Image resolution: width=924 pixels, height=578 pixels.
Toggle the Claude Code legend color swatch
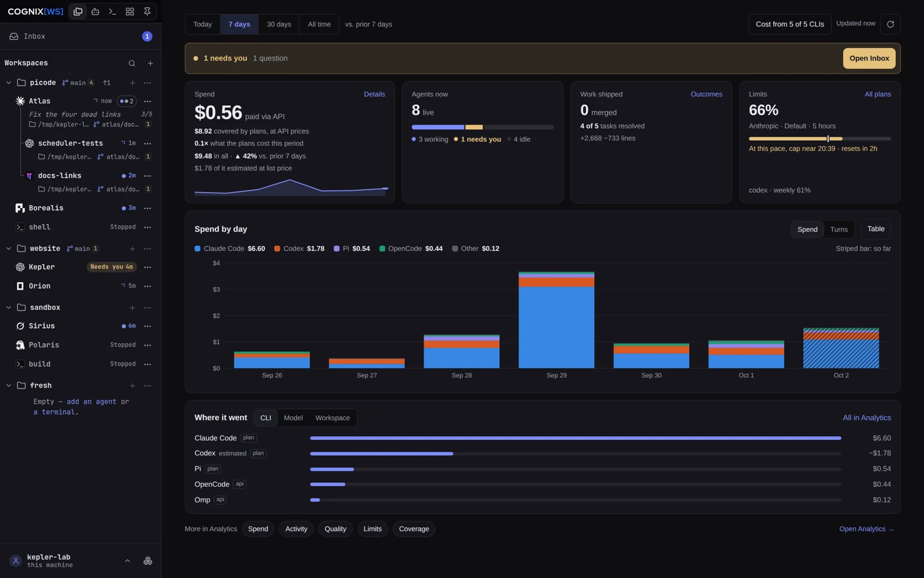point(198,249)
